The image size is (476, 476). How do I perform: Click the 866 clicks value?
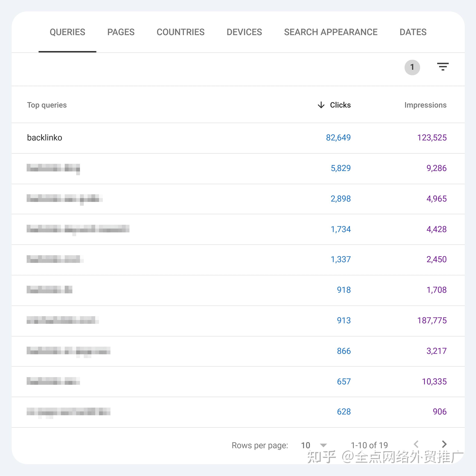click(344, 351)
